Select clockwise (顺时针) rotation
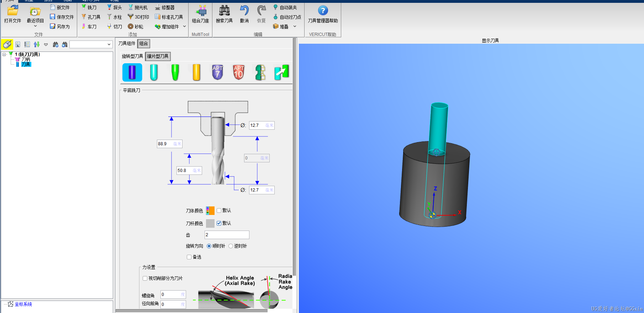The image size is (644, 313). pos(209,246)
